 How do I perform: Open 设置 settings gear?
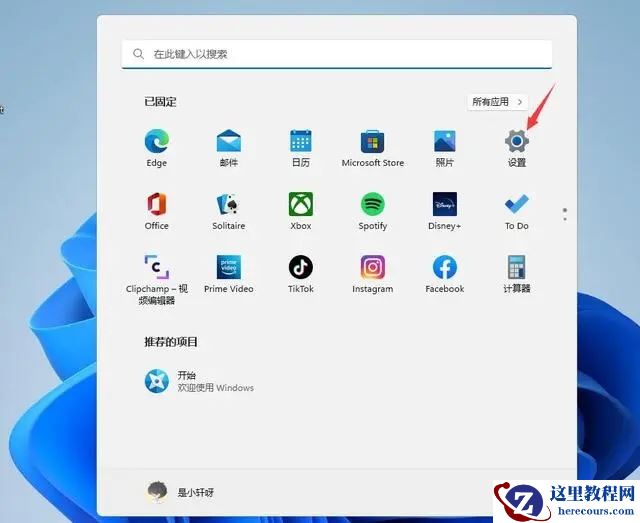(517, 148)
